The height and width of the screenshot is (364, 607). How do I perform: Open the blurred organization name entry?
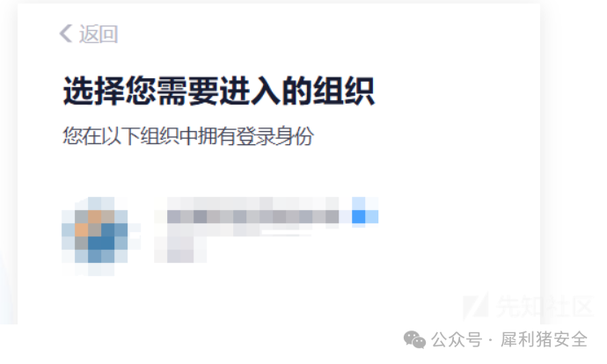tap(253, 216)
